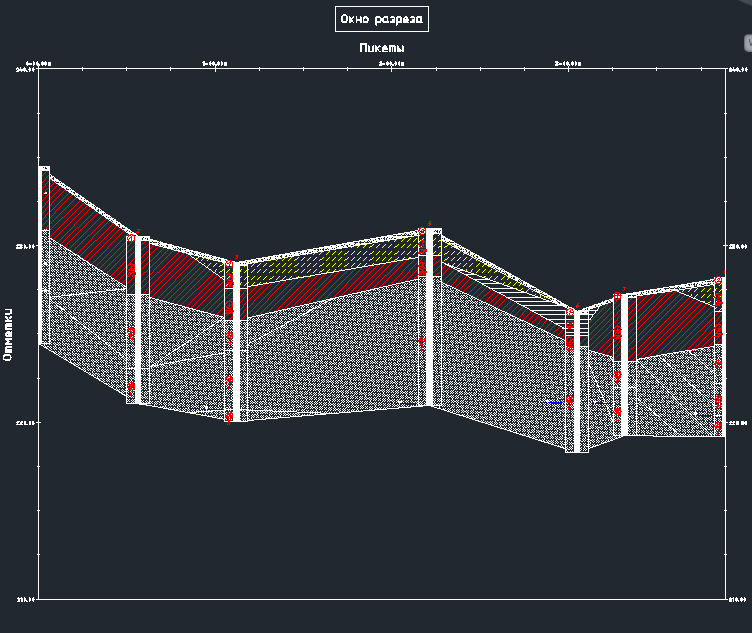Click the red marker atop borehole 2
Viewport: 752px width, 633px height.
[x=131, y=238]
